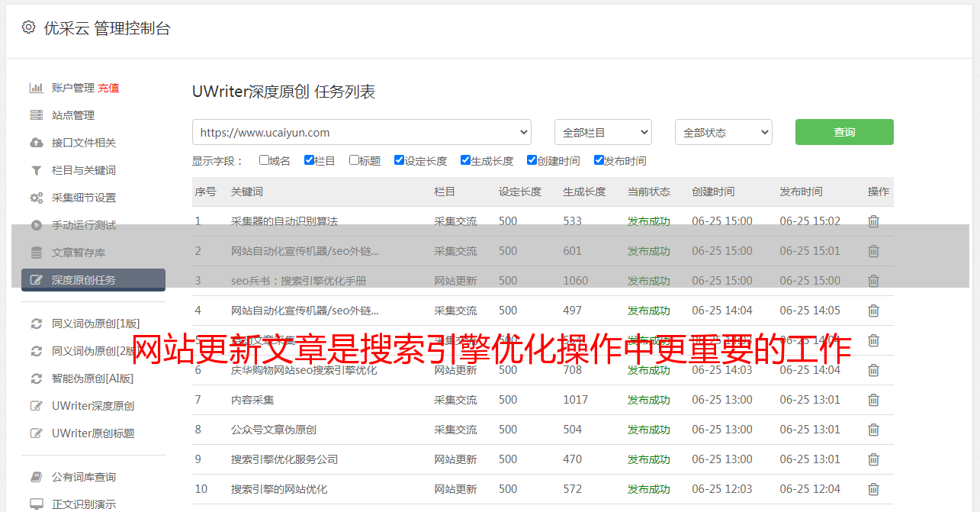Click the gear icon beside 优采云 管理控制台
This screenshot has width=980, height=512.
coord(28,27)
